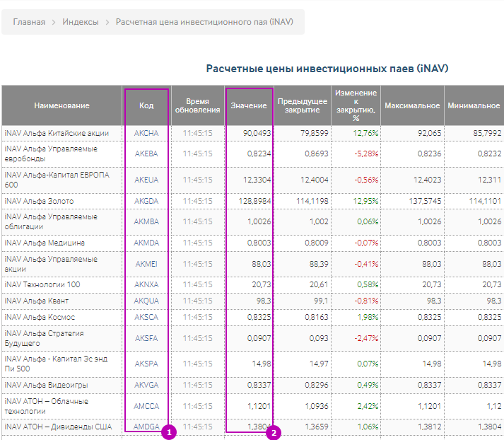
Task: Open the Индексы breadcrumb
Action: tap(81, 22)
